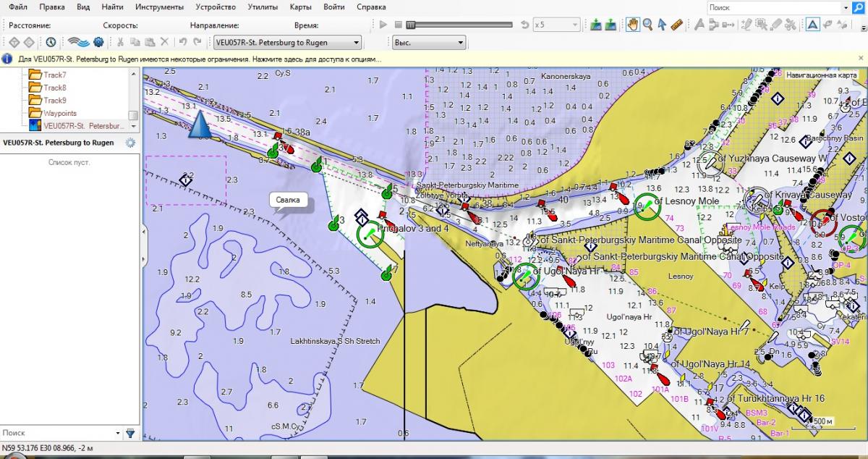This screenshot has height=459, width=868.
Task: Open the 'Выс.' detail level dropdown
Action: (429, 43)
